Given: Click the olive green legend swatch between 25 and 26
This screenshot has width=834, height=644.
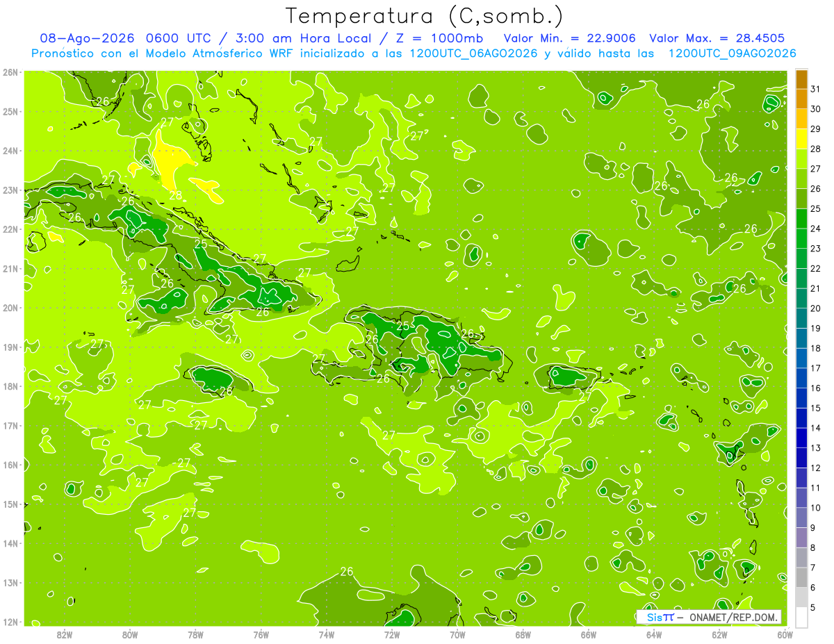Looking at the screenshot, I should [x=801, y=199].
